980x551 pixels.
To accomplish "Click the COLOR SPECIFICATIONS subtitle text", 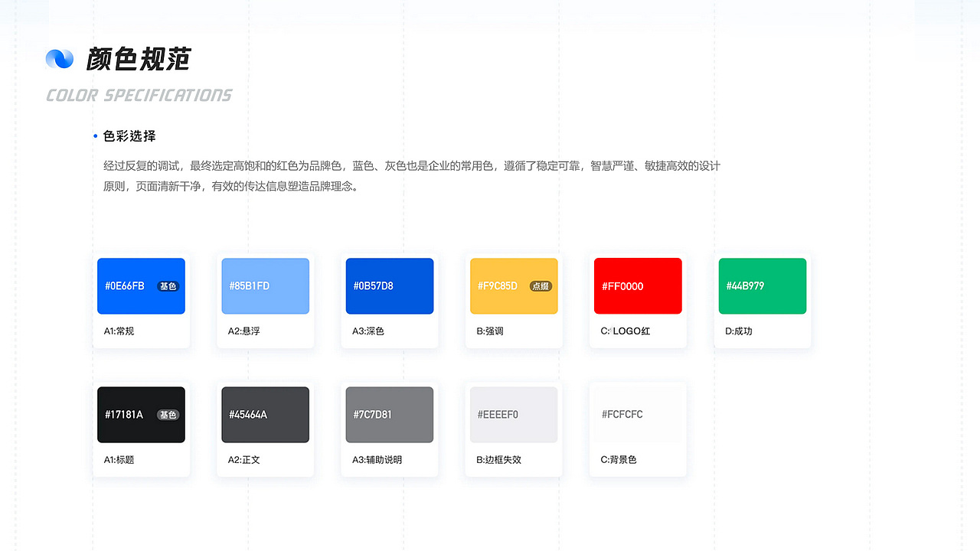I will coord(139,95).
